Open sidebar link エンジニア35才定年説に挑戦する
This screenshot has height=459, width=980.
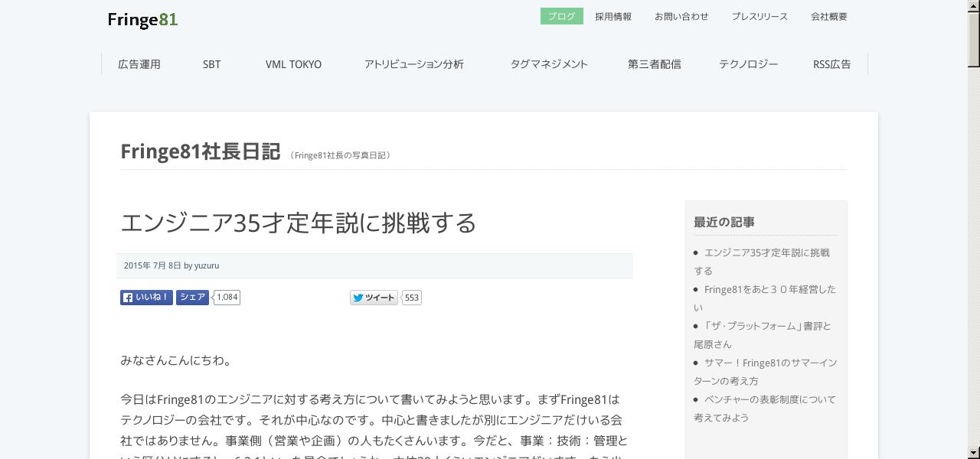[x=762, y=262]
